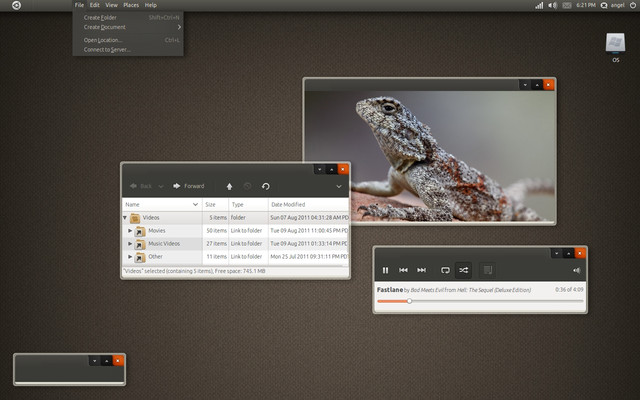Image resolution: width=640 pixels, height=400 pixels.
Task: Select Connect to Server menu entry
Action: (x=107, y=49)
